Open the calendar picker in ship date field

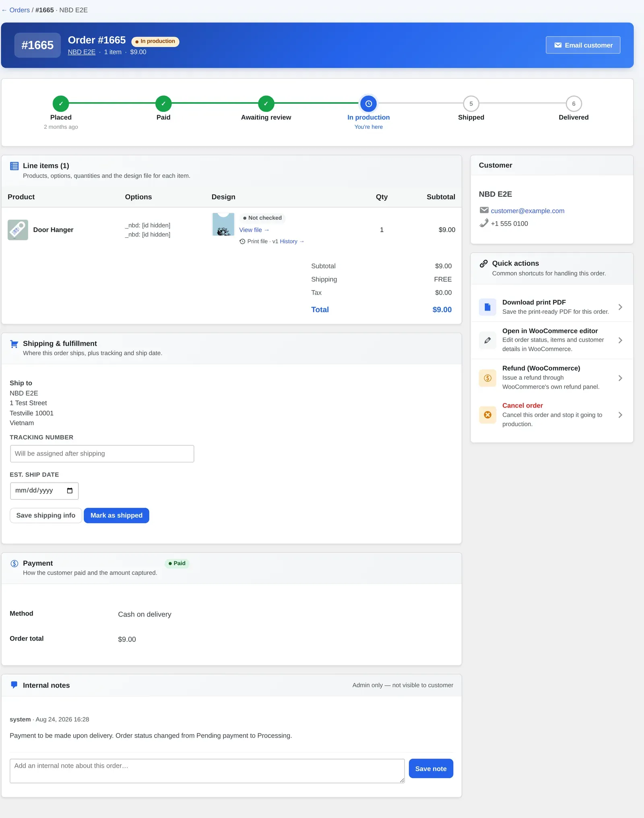click(x=70, y=490)
